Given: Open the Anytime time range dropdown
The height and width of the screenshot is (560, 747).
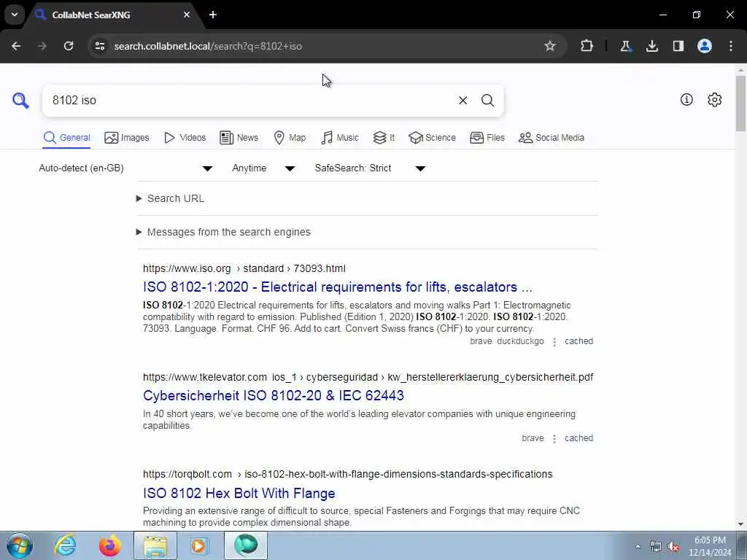Looking at the screenshot, I should tap(263, 168).
